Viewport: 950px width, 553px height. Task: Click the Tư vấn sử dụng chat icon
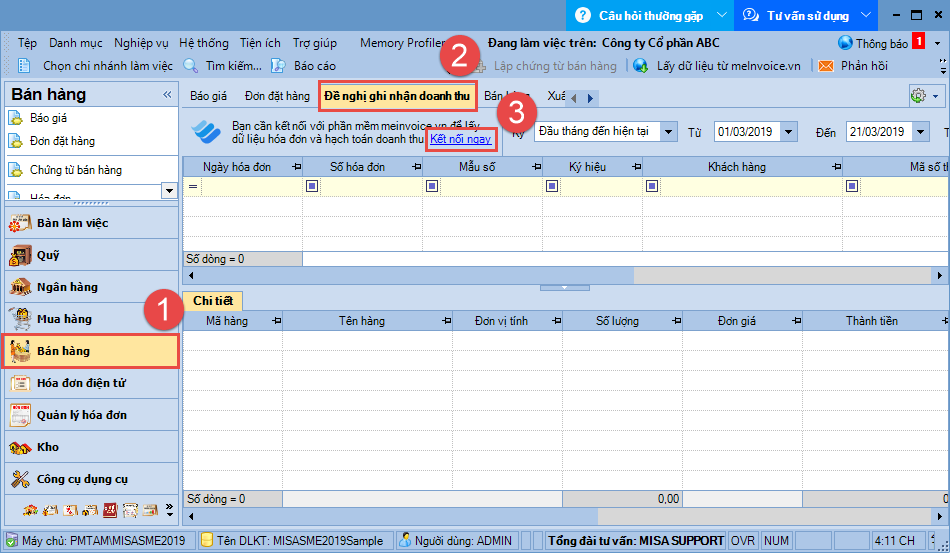[751, 15]
